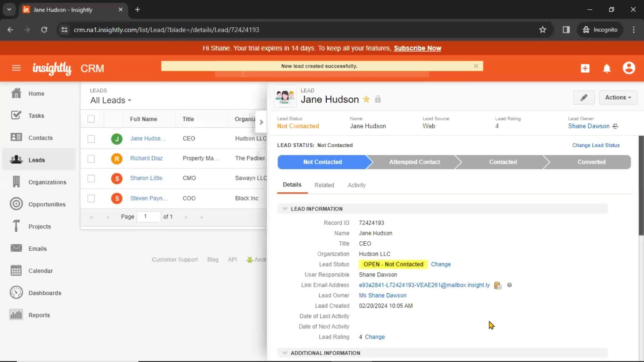Click the Leads sidebar navigation icon
The width and height of the screenshot is (644, 362).
click(16, 160)
